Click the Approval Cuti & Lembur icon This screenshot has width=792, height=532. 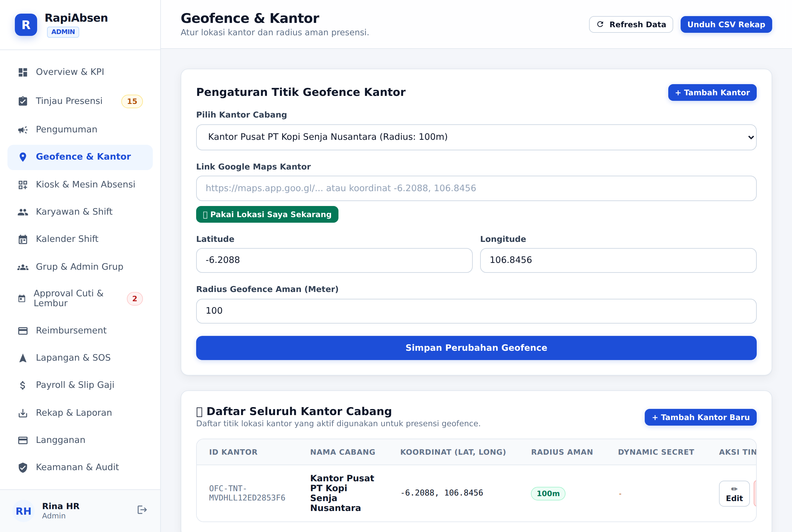point(22,298)
